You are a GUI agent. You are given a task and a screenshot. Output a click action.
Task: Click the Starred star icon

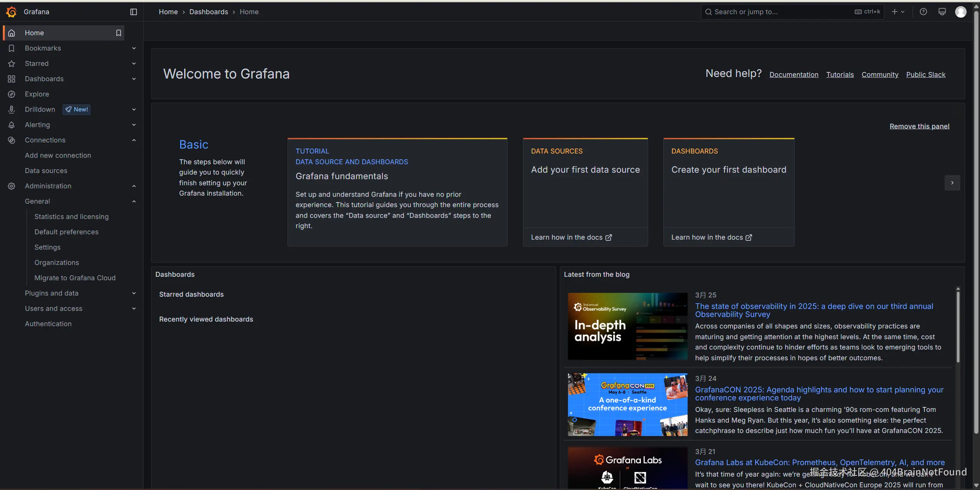tap(11, 64)
